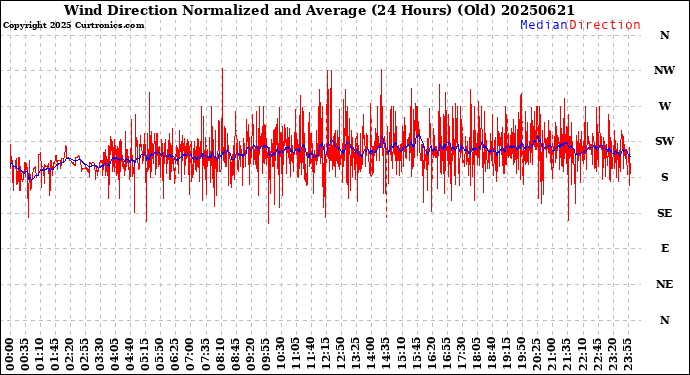Click the 14:00 time label
The width and height of the screenshot is (690, 375).
point(370,354)
